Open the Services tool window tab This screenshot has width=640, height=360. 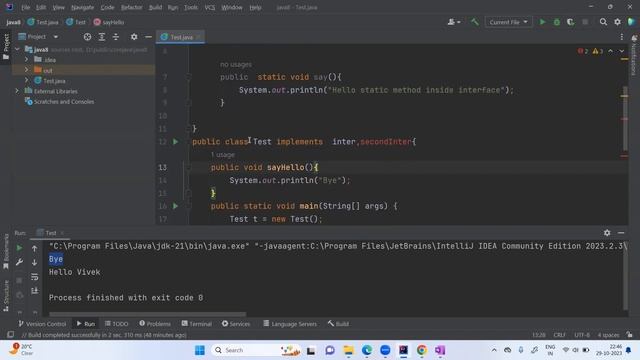pos(236,324)
